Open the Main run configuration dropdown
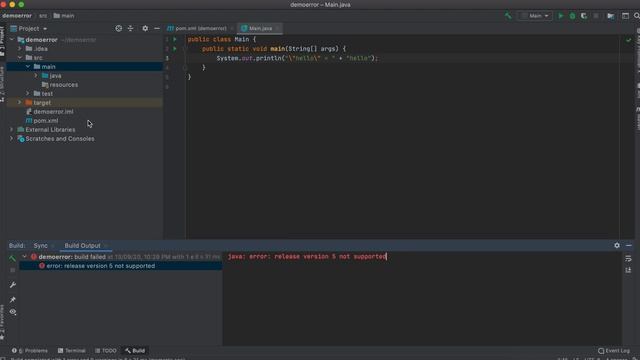 [535, 16]
